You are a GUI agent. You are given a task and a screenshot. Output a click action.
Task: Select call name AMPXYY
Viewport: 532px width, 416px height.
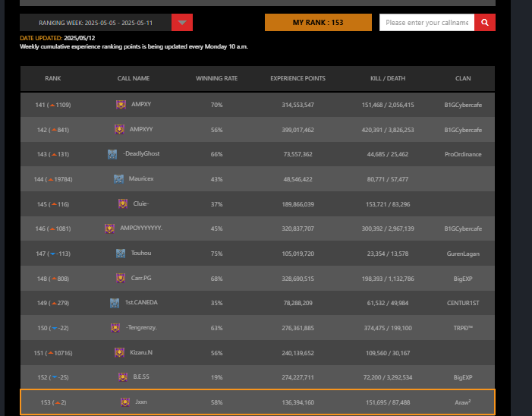click(x=141, y=129)
